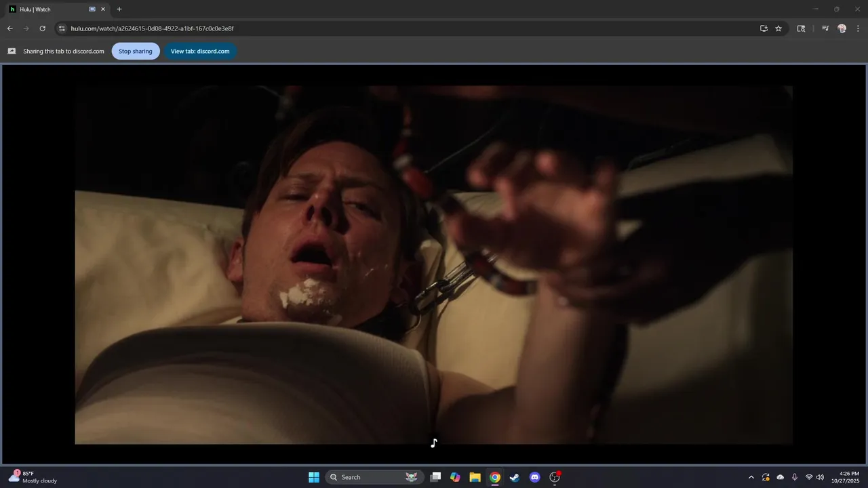Image resolution: width=868 pixels, height=488 pixels.
Task: Open the OneDrive cloud tray icon
Action: tap(781, 477)
